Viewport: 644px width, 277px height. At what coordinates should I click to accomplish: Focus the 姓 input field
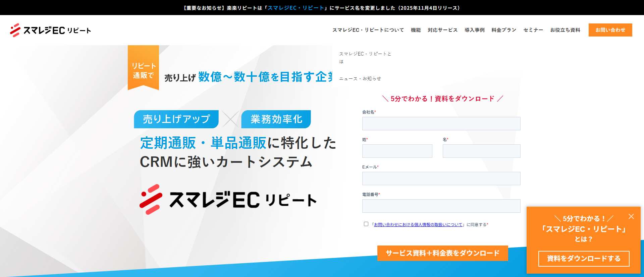click(397, 151)
